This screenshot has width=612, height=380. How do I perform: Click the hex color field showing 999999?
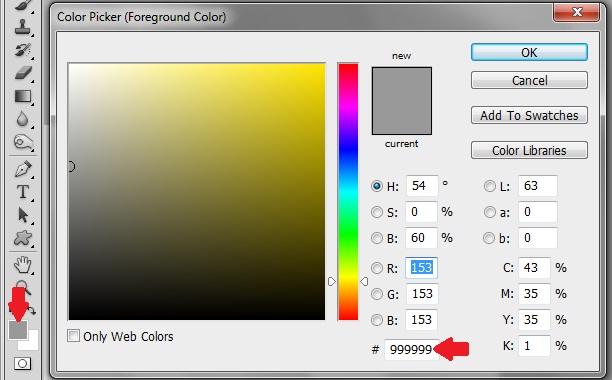[411, 349]
